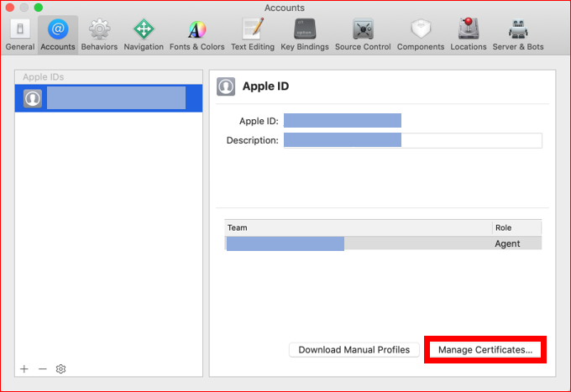Edit the Description text field
The image size is (571, 392).
point(413,140)
